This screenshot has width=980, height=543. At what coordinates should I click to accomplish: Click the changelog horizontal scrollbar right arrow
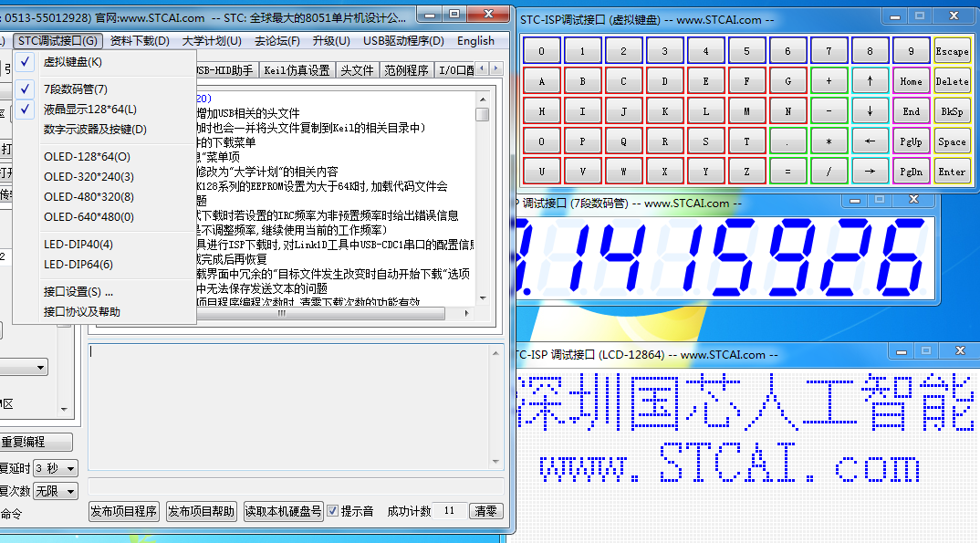point(467,313)
